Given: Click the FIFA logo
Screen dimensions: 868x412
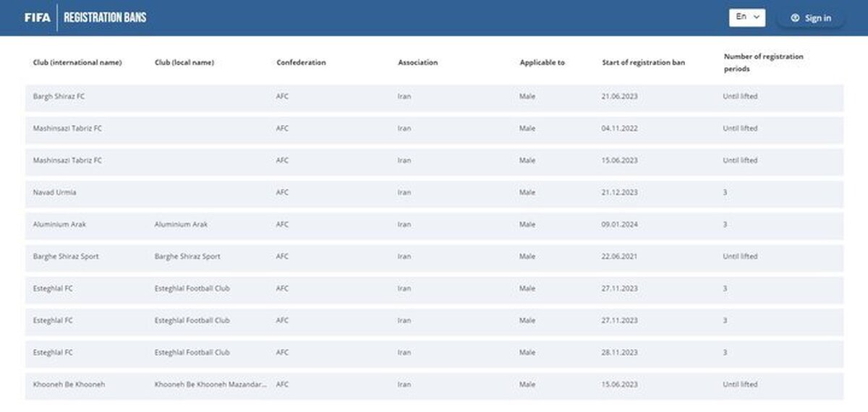Looking at the screenshot, I should 38,17.
